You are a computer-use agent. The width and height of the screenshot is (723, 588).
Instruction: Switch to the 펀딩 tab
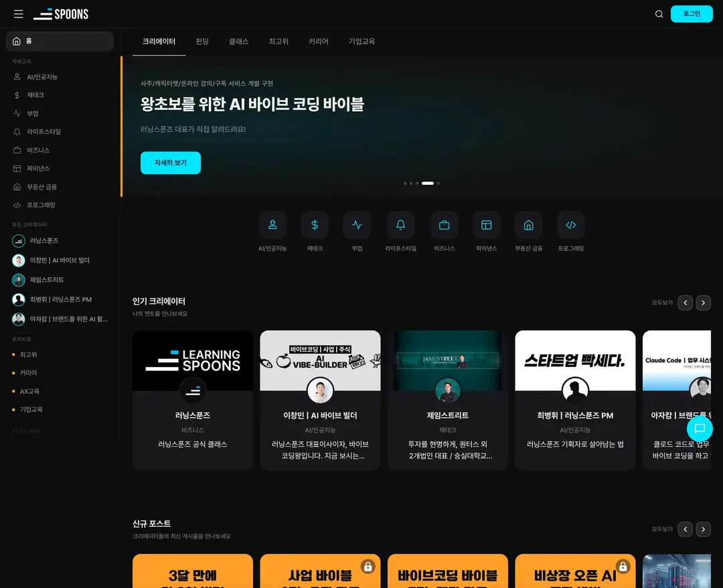coord(202,42)
